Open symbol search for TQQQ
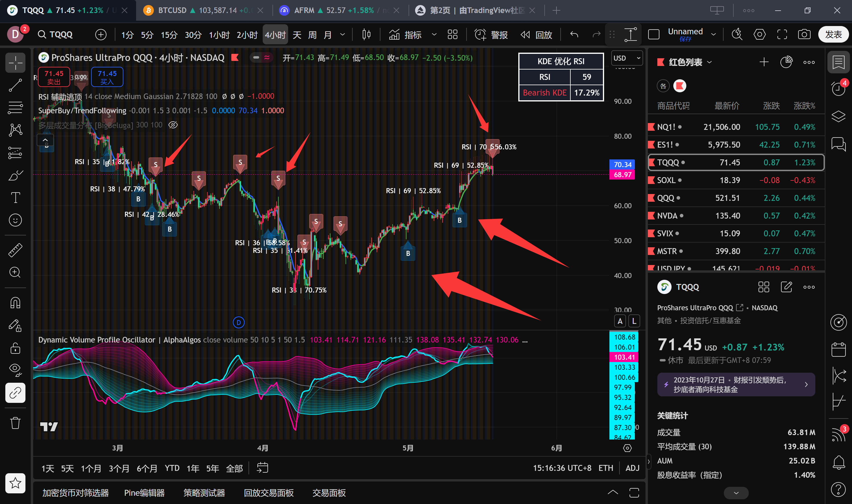852x504 pixels. 55,34
